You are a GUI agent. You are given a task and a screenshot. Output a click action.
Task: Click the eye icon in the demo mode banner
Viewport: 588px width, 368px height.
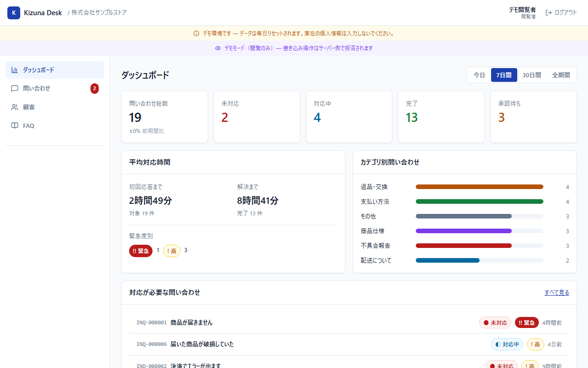point(218,48)
